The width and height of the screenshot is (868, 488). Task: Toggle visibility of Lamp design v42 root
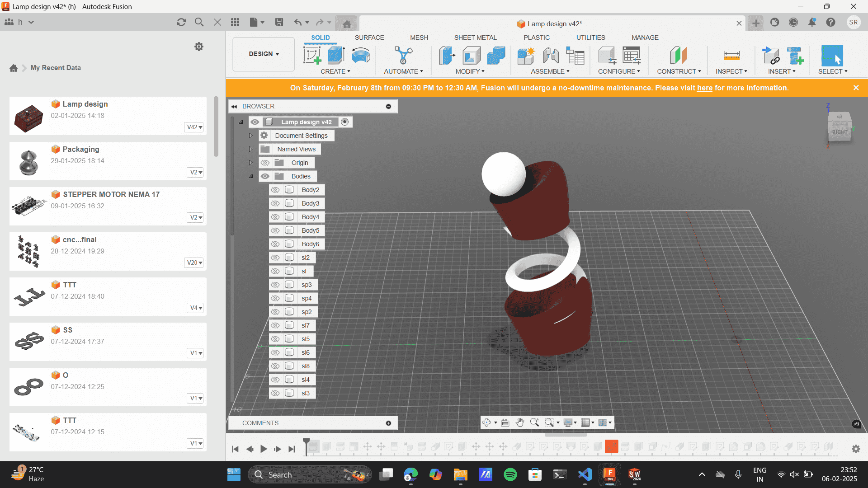coord(255,122)
